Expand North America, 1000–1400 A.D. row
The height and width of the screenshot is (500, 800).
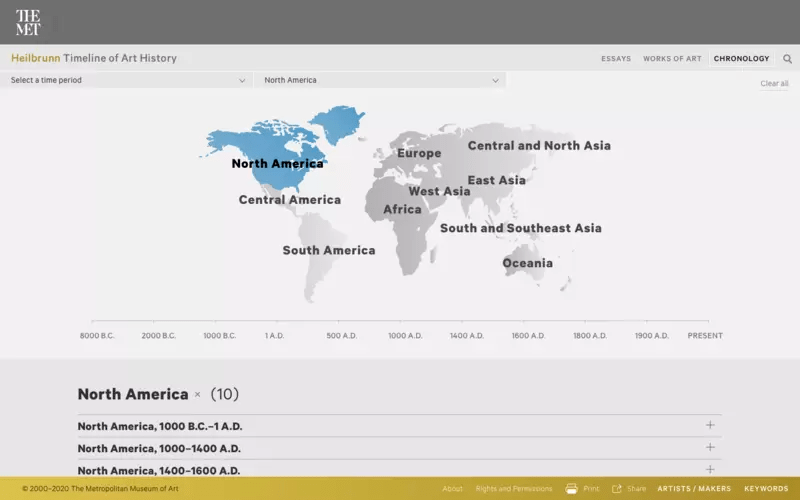[710, 448]
